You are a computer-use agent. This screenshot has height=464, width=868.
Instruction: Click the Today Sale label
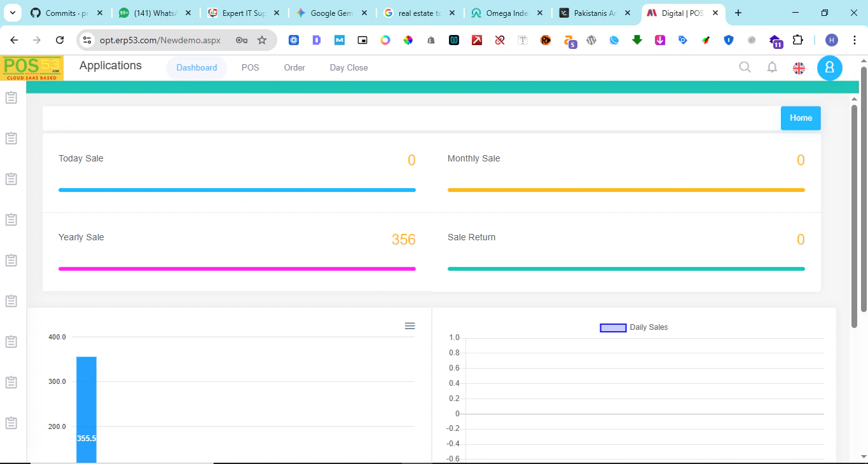tap(81, 158)
